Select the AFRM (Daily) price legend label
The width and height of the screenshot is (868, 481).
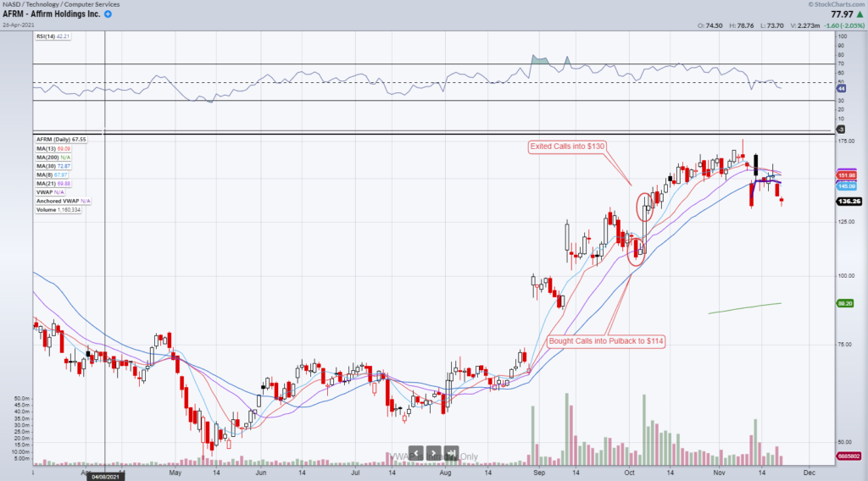click(x=61, y=140)
